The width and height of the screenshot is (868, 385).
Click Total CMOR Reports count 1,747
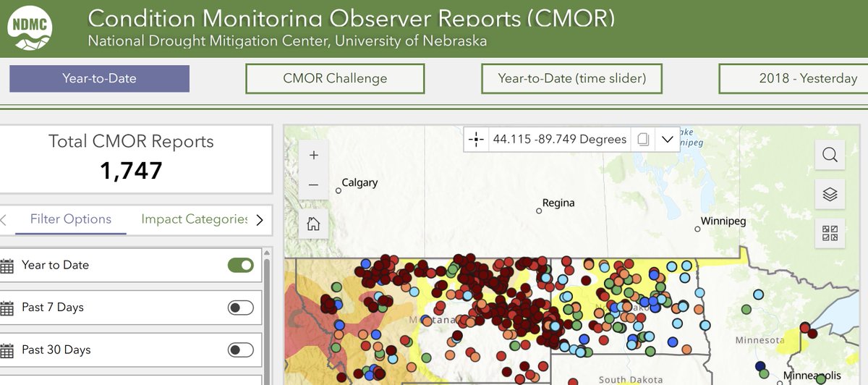pos(131,171)
